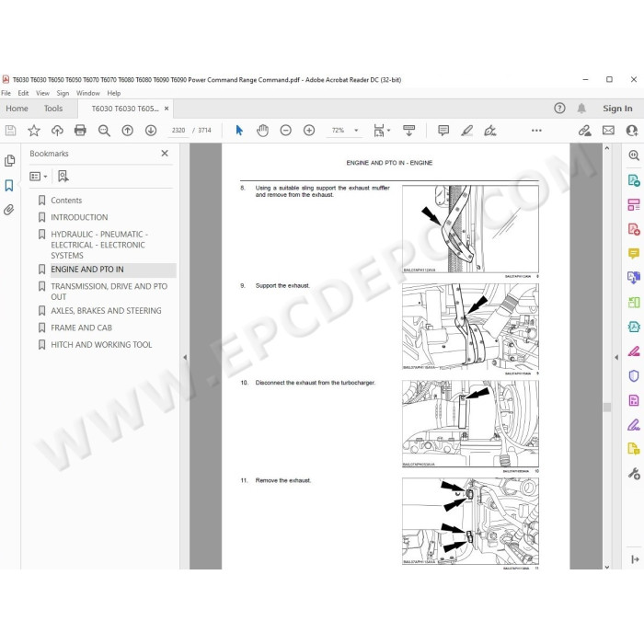The image size is (644, 644).
Task: Open the Export PDF tool in sidebar
Action: pyautogui.click(x=634, y=180)
